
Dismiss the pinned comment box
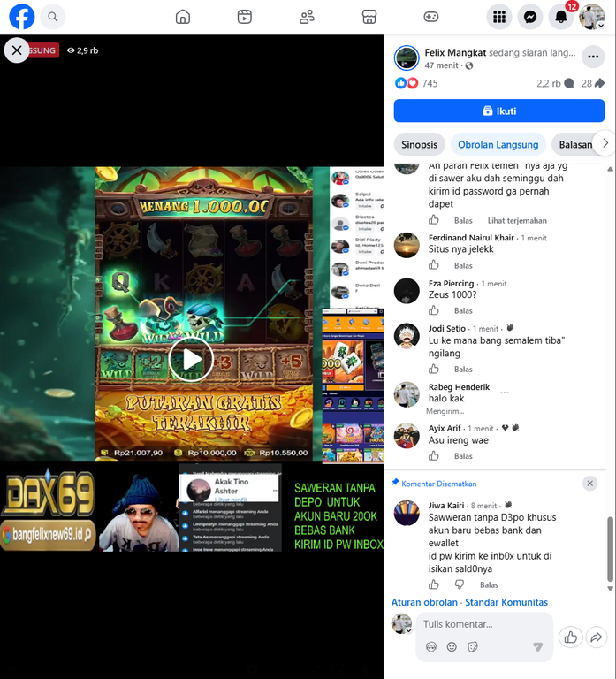point(590,484)
